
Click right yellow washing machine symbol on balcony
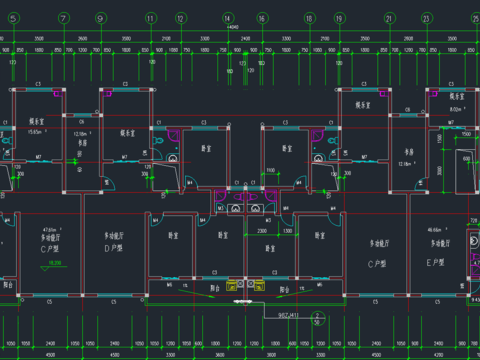(260, 286)
